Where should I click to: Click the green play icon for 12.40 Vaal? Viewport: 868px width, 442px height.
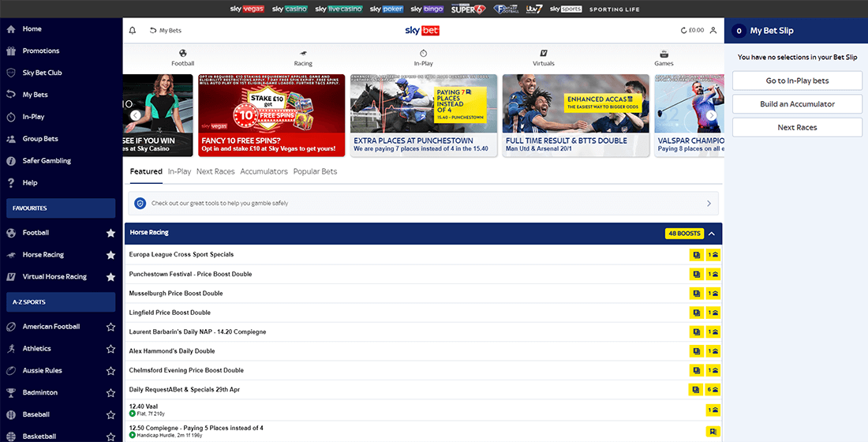133,414
